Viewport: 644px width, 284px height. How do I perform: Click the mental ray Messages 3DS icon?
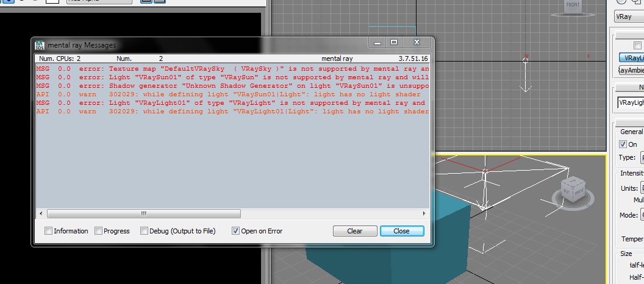[40, 44]
